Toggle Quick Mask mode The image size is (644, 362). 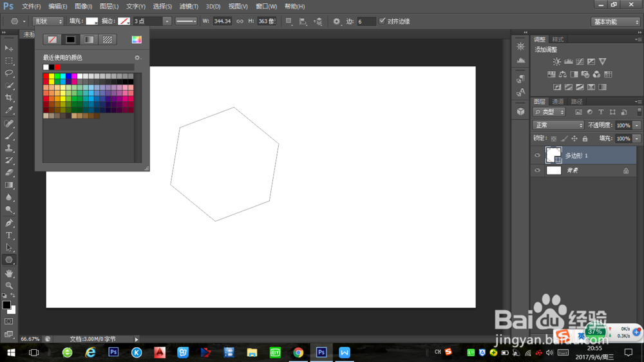point(9,321)
